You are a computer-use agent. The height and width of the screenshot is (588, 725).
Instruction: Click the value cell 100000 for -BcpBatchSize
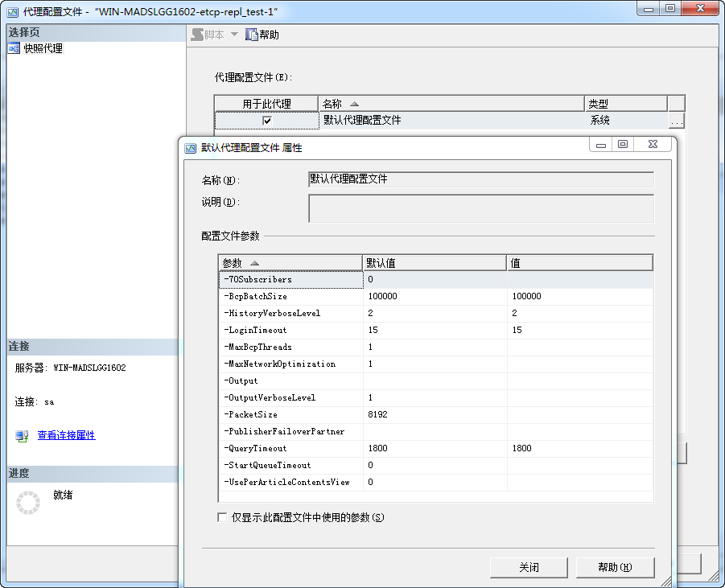(580, 296)
